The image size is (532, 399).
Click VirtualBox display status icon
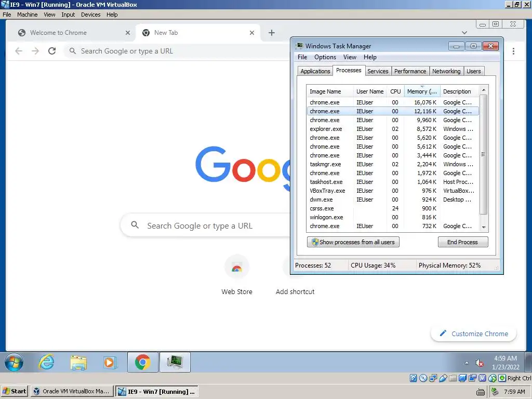pyautogui.click(x=462, y=378)
